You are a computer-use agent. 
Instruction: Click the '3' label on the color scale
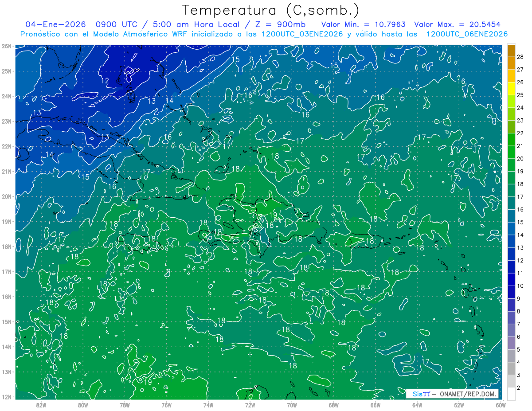click(x=519, y=375)
